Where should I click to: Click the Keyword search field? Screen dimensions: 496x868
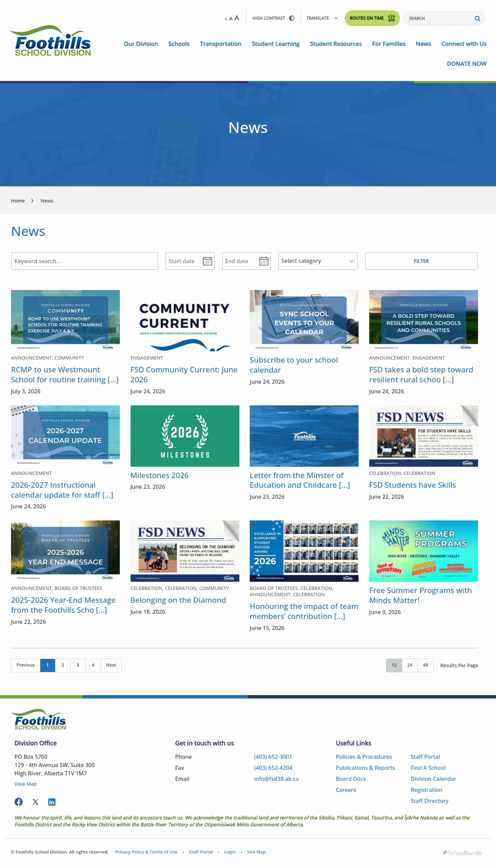point(84,261)
